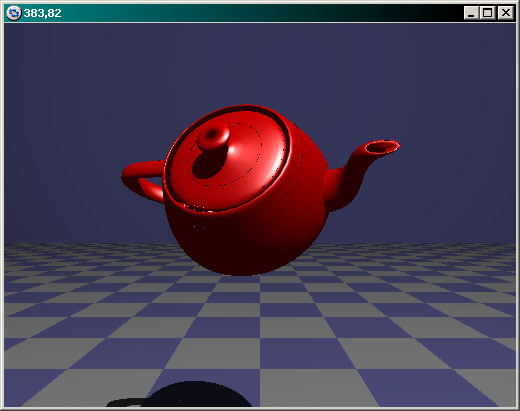The image size is (520, 411).
Task: Click the teapot lid knob
Action: [213, 135]
